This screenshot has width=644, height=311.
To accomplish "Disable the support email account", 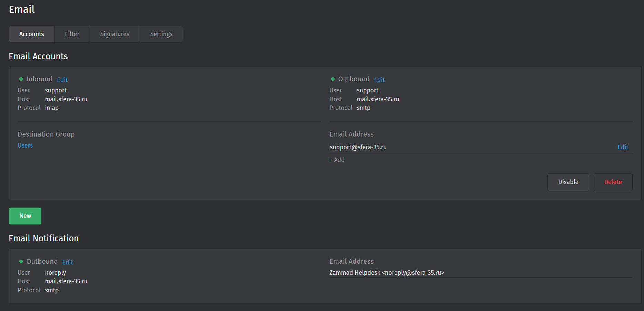I will pyautogui.click(x=568, y=182).
